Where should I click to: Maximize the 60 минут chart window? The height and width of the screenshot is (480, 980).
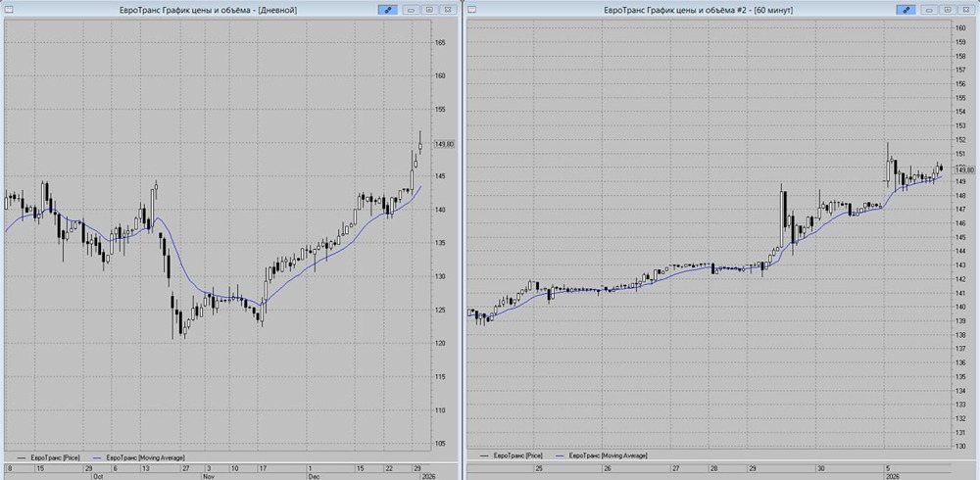point(948,10)
